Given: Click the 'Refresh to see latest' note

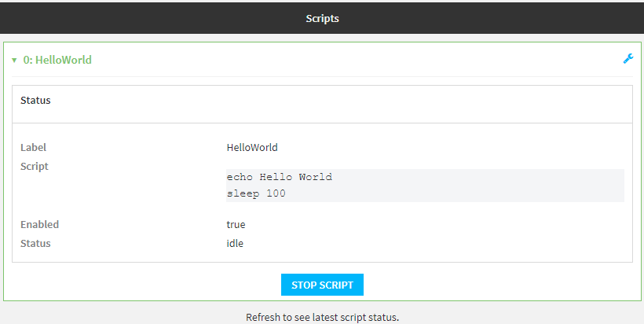Looking at the screenshot, I should (322, 317).
